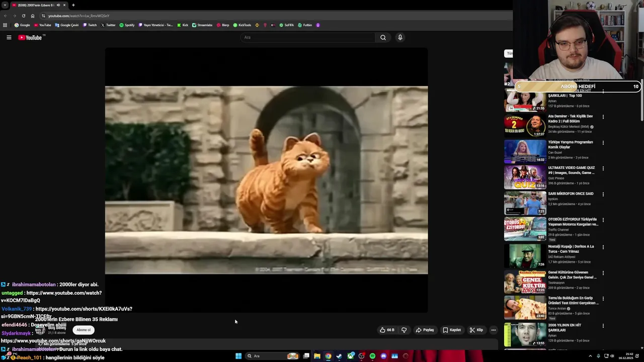Focus the YouTube Ara search field
This screenshot has width=644, height=362.
308,37
